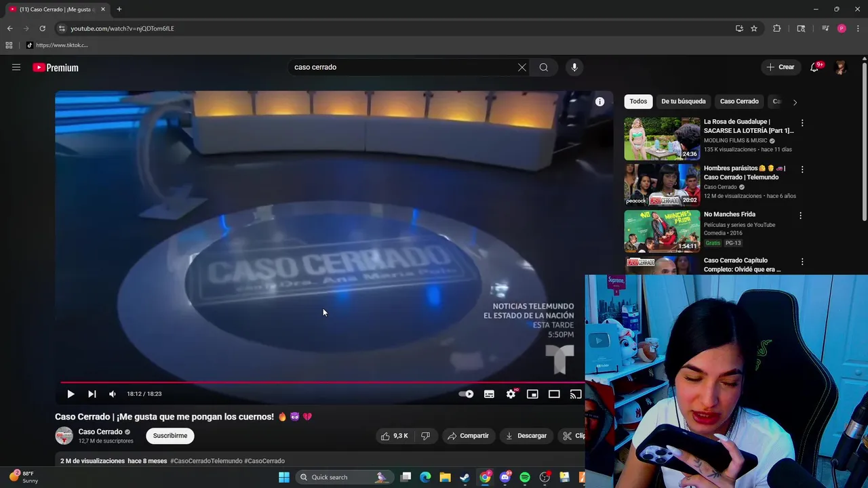Open Spotify from the taskbar

click(525, 477)
